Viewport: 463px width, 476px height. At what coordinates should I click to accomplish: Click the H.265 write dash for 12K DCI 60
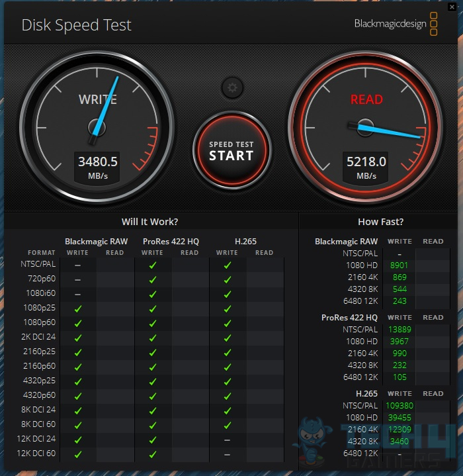pyautogui.click(x=227, y=454)
